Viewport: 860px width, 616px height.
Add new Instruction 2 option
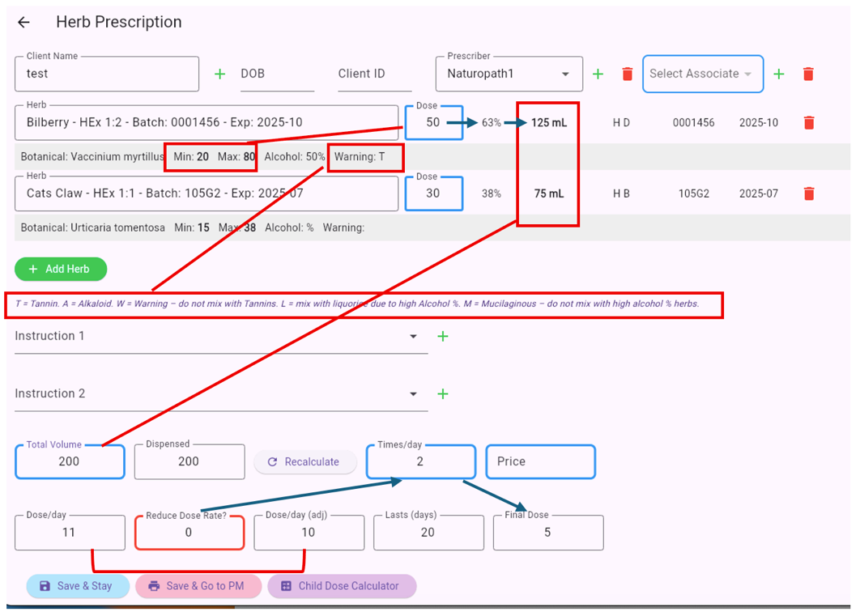coord(443,394)
